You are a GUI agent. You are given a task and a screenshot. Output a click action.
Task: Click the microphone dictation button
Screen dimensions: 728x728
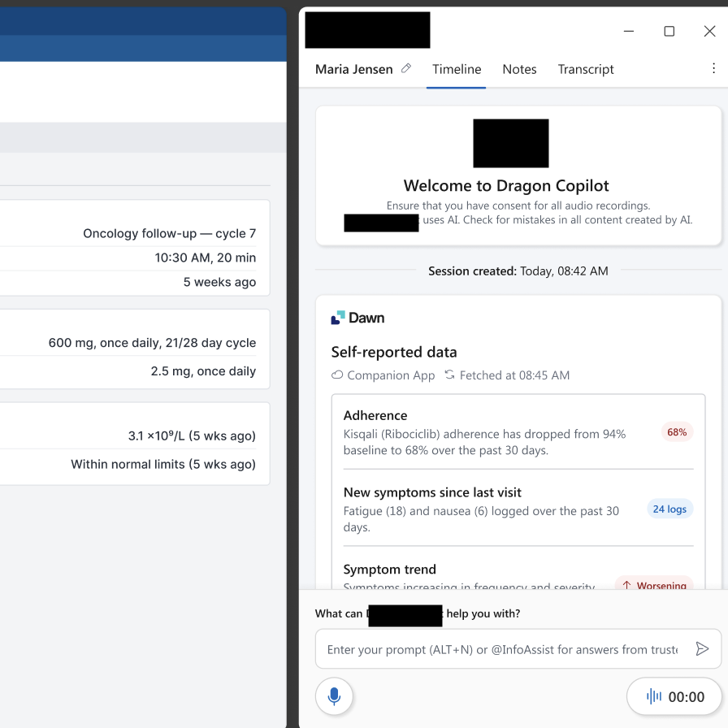pos(334,696)
